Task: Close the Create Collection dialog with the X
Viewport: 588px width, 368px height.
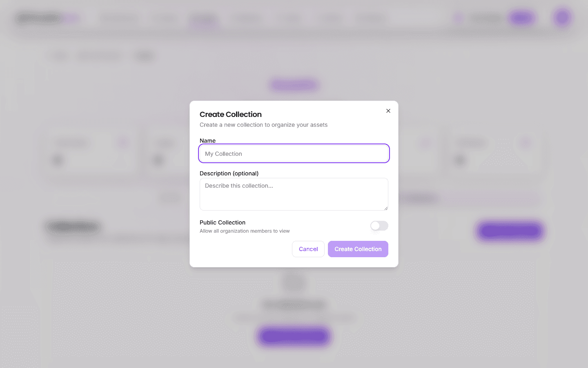Action: coord(388,110)
